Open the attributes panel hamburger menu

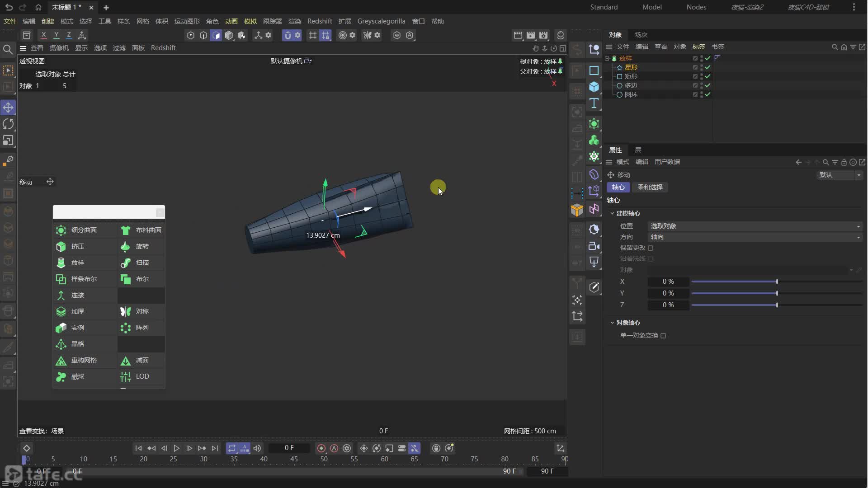pyautogui.click(x=609, y=162)
